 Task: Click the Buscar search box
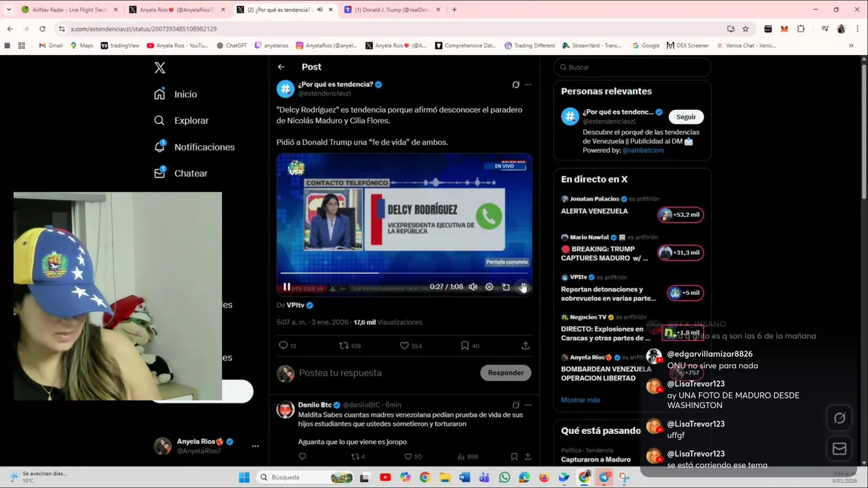point(632,67)
